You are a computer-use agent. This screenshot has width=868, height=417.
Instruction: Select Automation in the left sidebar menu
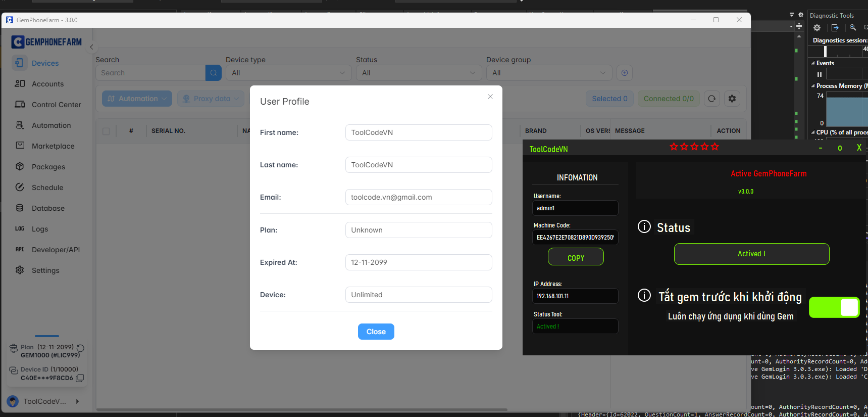(x=51, y=125)
